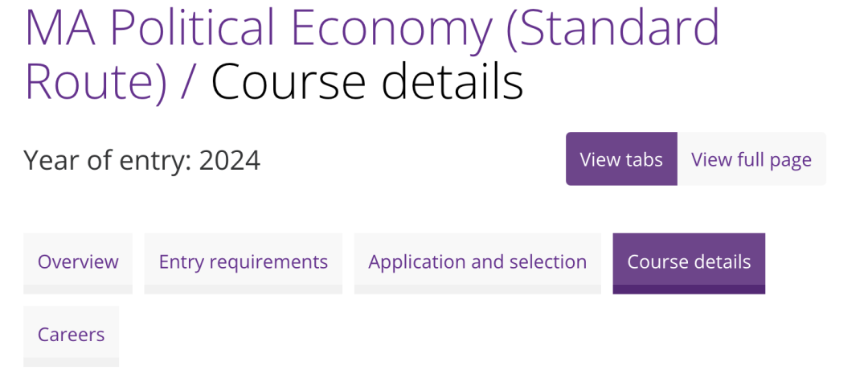868x391 pixels.
Task: Click the word Economy in the title
Action: pos(391,27)
